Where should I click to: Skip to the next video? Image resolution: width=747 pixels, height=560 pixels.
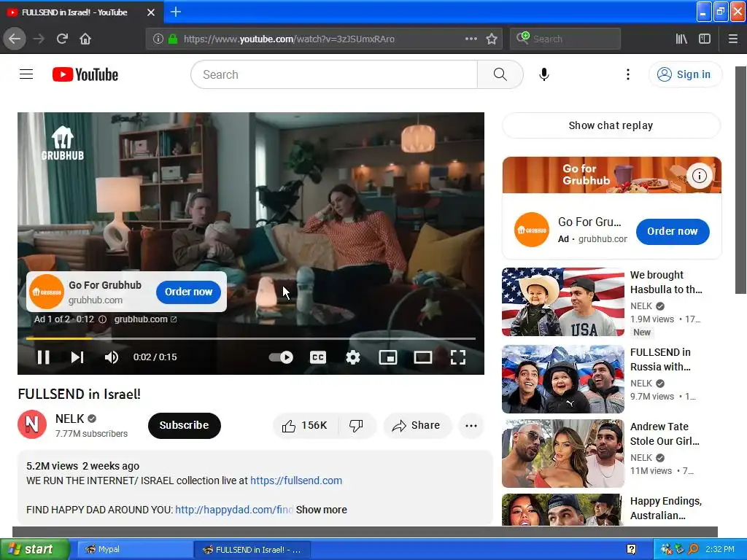point(77,357)
